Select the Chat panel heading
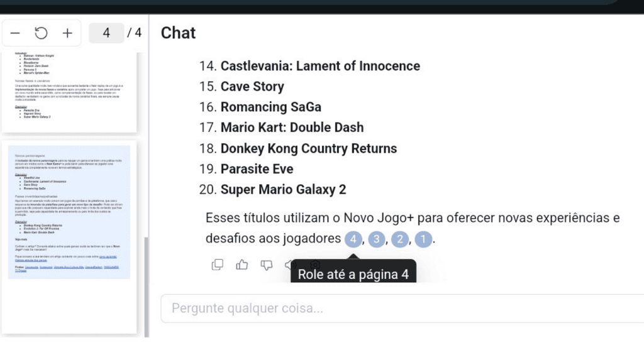644x362 pixels. (x=178, y=33)
